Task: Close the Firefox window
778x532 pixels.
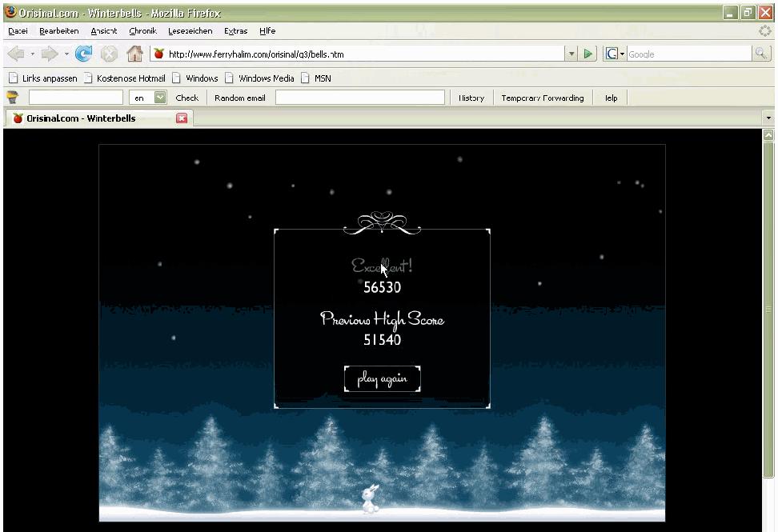Action: [x=766, y=12]
